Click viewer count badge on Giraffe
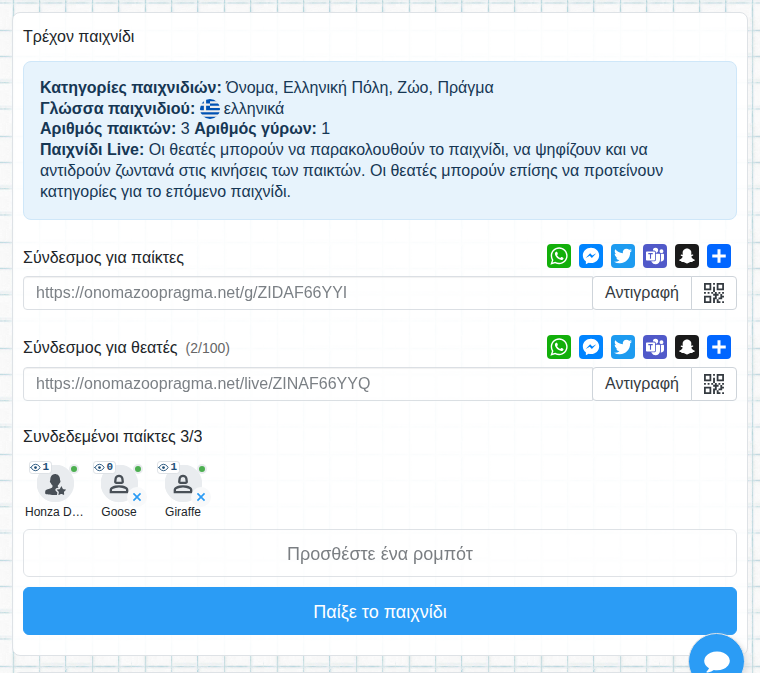The image size is (760, 673). click(168, 467)
